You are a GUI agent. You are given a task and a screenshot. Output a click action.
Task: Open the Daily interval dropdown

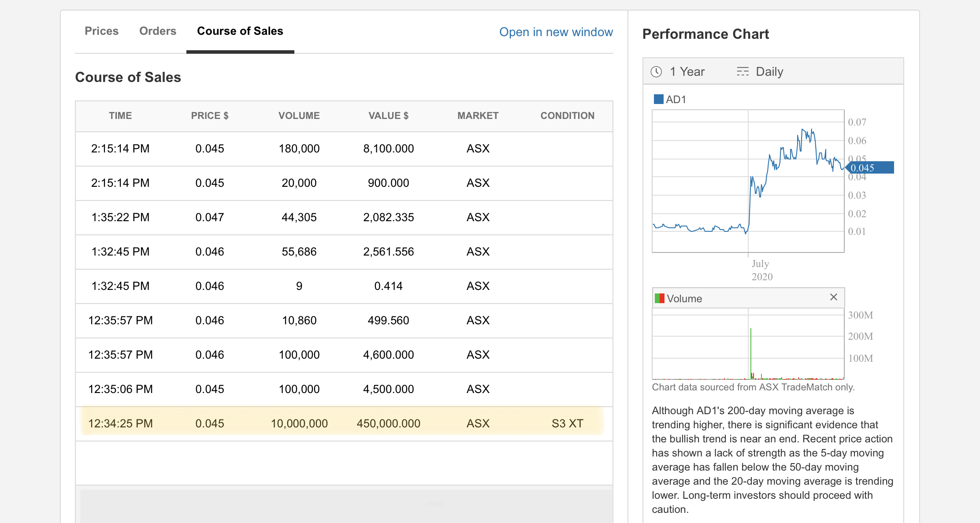click(x=769, y=71)
